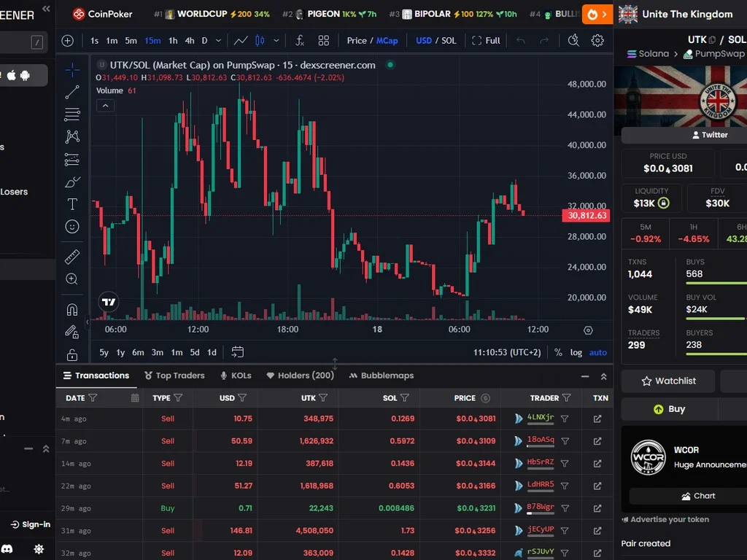The image size is (747, 560).
Task: Expand the transactions panel upward
Action: pos(603,377)
